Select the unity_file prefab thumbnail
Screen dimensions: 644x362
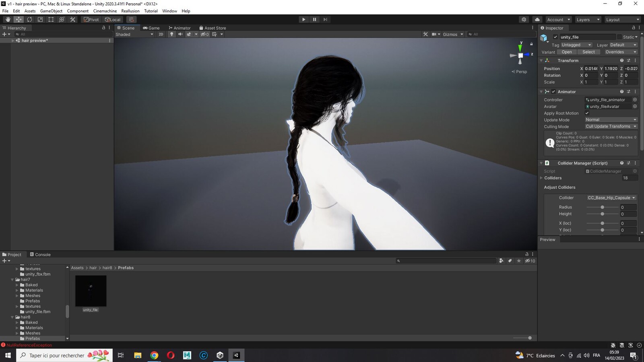point(91,291)
